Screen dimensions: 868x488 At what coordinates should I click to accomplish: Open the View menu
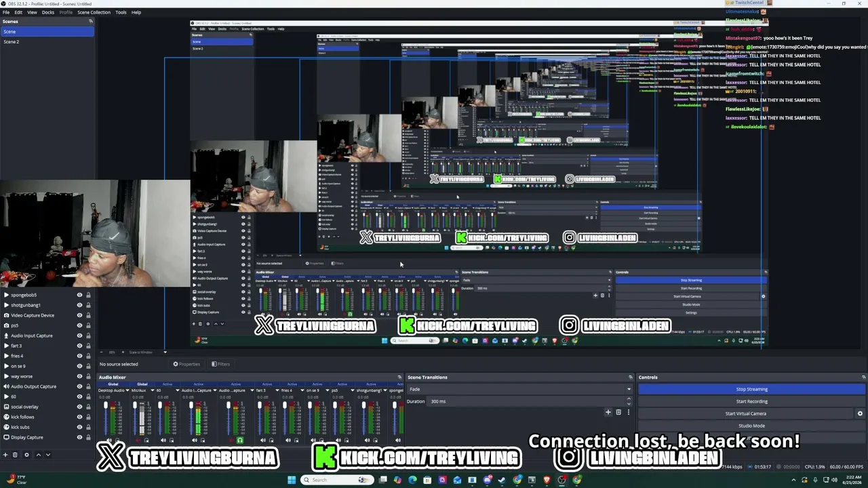(x=32, y=12)
